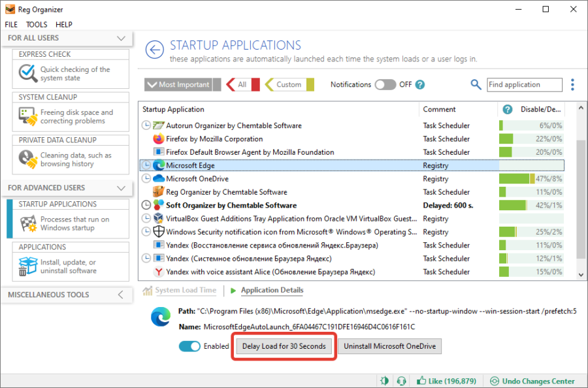The image size is (588, 388).
Task: Click the MicrosoftEdgeAutoLaunch name value
Action: click(x=309, y=327)
